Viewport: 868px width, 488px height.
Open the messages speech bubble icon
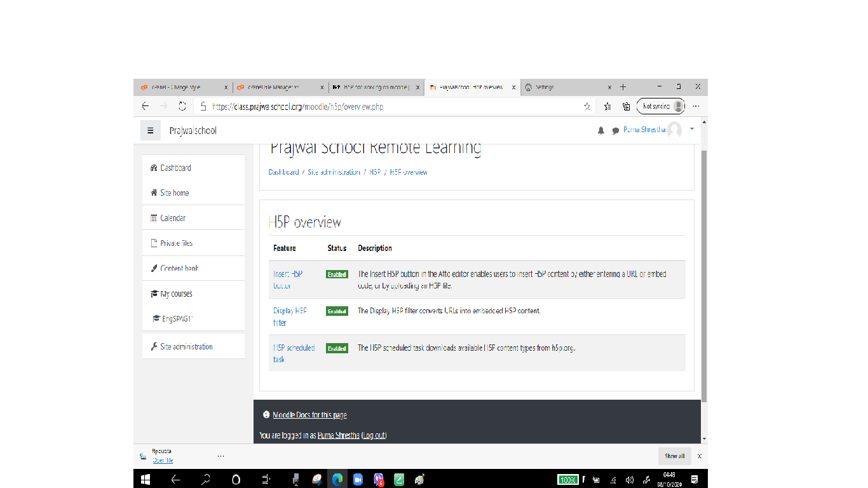pos(615,131)
